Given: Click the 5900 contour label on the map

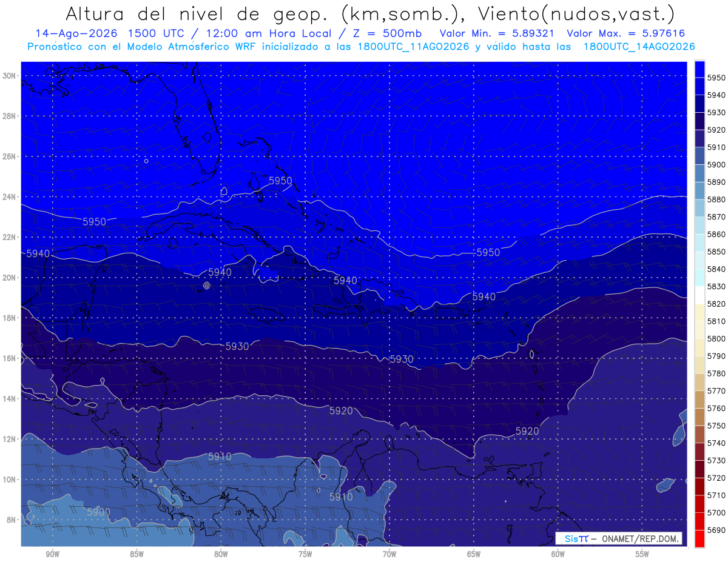Looking at the screenshot, I should tap(98, 512).
